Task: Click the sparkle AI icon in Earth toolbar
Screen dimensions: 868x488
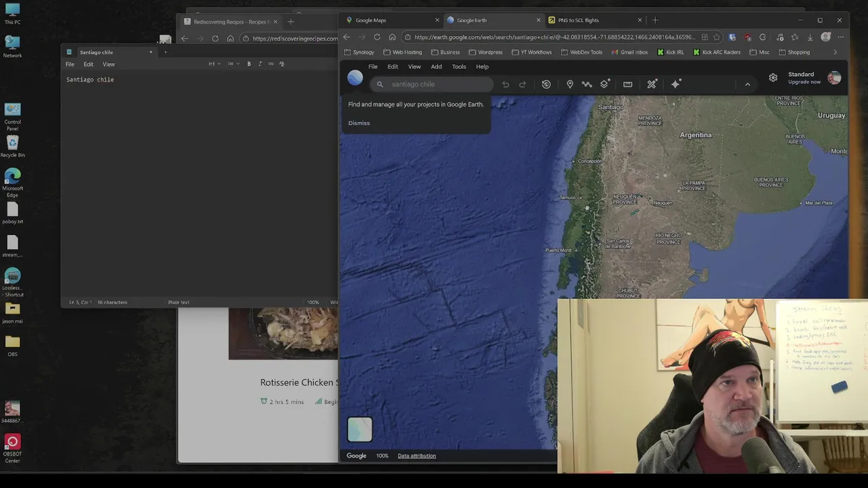Action: pyautogui.click(x=675, y=84)
